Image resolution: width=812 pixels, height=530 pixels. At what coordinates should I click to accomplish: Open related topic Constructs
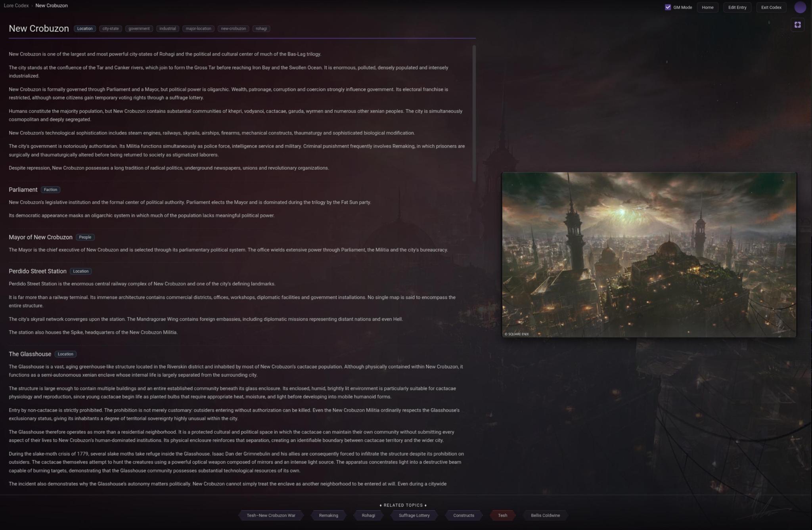(463, 515)
